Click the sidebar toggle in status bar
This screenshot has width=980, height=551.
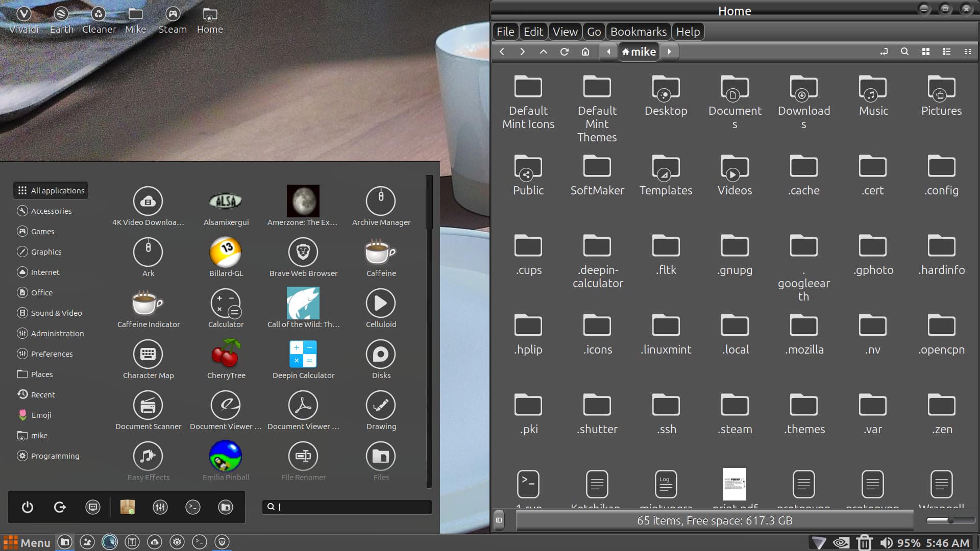(x=499, y=520)
